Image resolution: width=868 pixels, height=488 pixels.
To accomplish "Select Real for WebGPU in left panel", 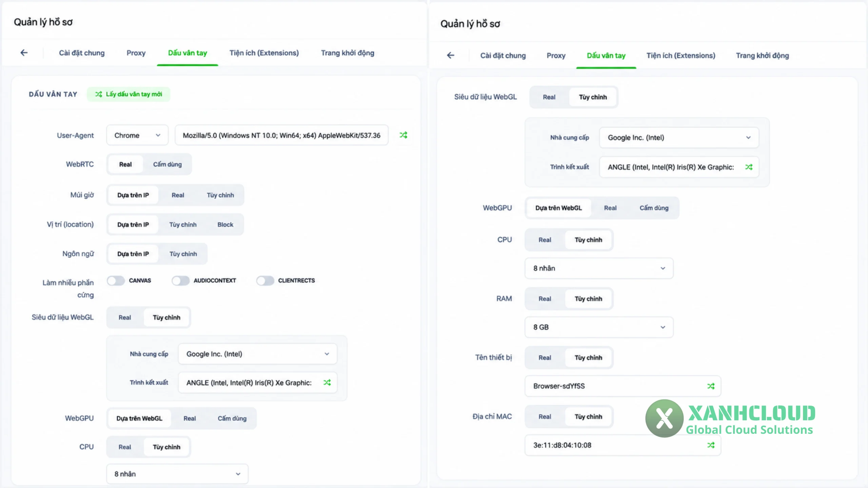I will (190, 418).
